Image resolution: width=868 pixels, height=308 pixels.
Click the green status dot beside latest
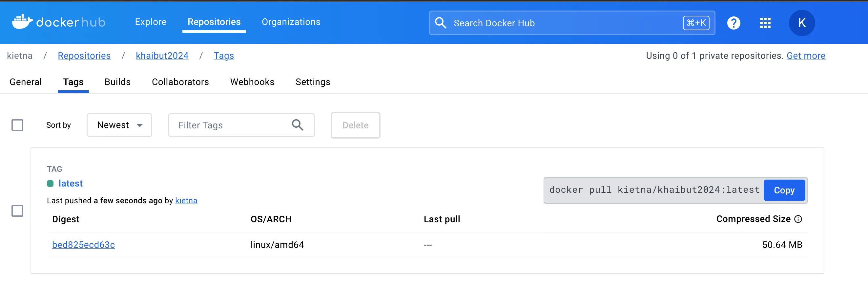[50, 184]
